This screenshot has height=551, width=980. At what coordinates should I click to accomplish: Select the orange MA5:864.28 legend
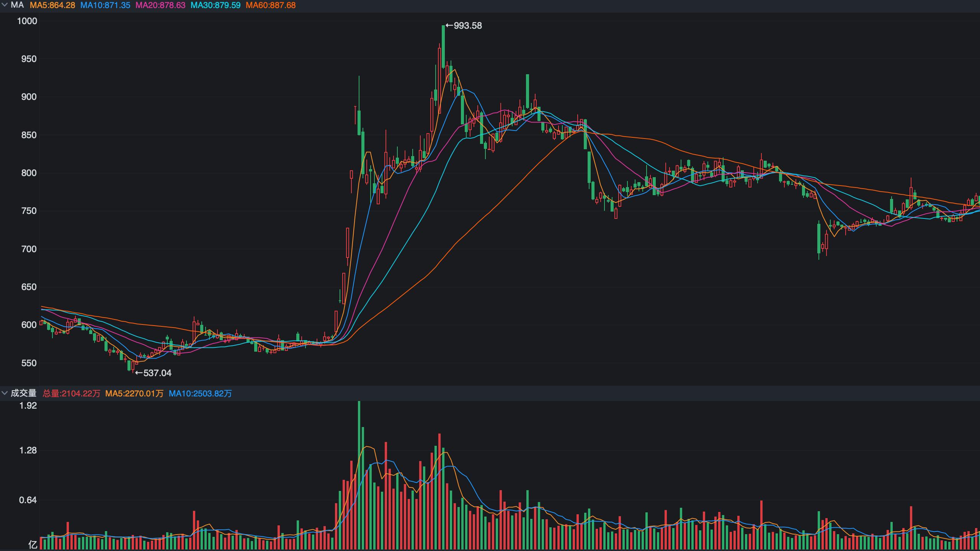point(52,5)
